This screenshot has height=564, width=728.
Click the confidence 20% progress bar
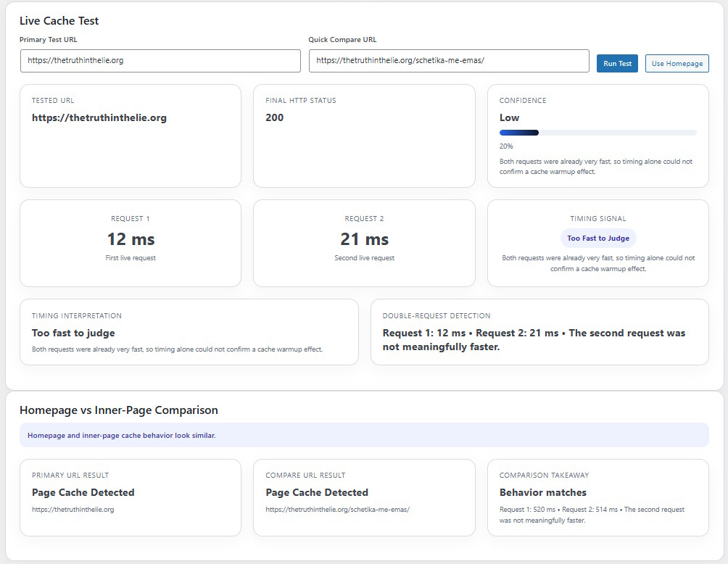click(x=598, y=133)
